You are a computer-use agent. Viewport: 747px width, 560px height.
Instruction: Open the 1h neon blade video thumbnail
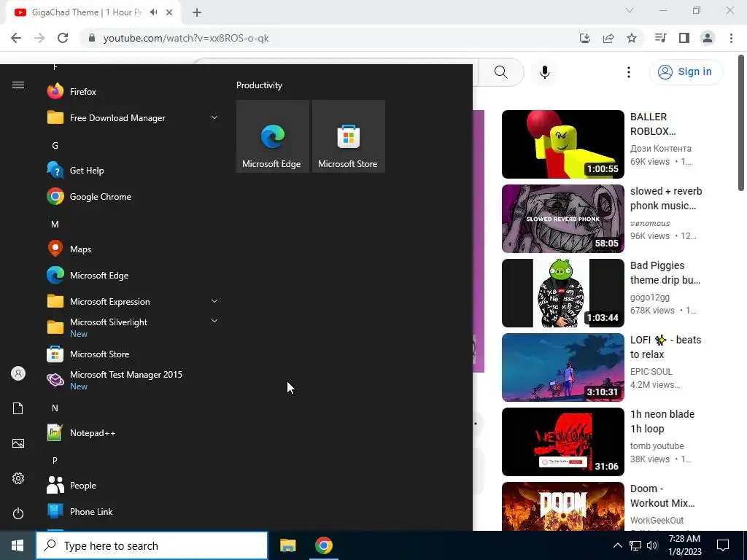tap(562, 441)
